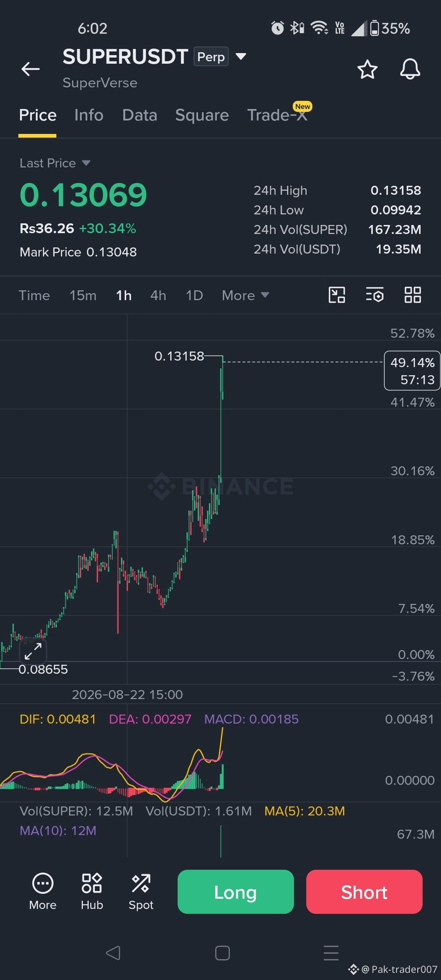441x980 pixels.
Task: Tap the alarm icon in status bar
Action: [278, 28]
